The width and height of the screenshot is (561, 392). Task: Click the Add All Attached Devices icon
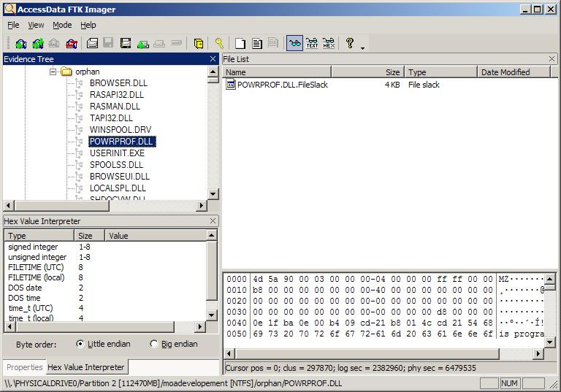tap(38, 43)
